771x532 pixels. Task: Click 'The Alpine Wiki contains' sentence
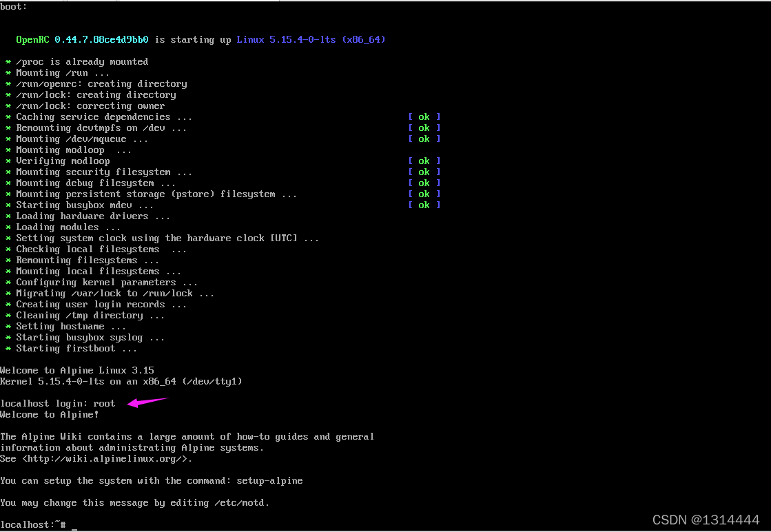[x=187, y=437]
